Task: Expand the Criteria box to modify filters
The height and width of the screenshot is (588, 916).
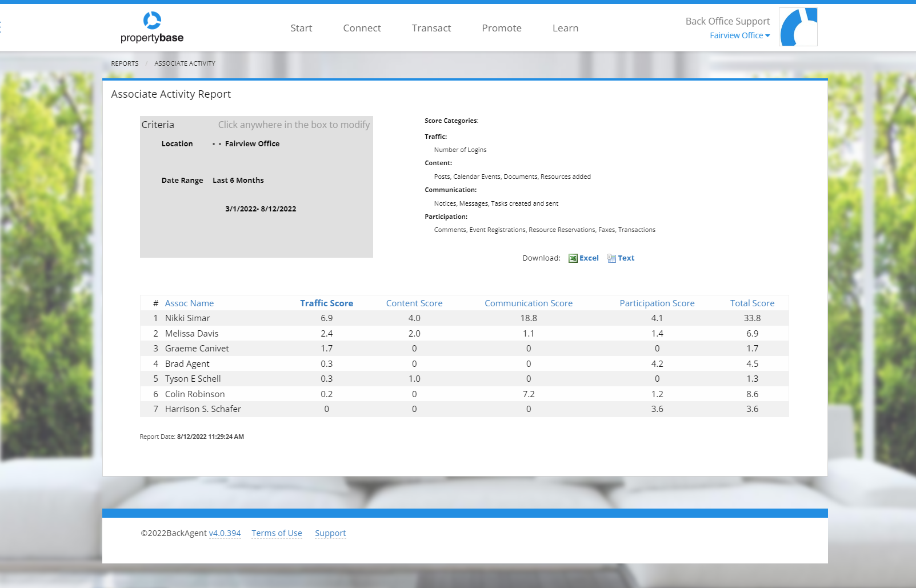Action: [x=256, y=187]
